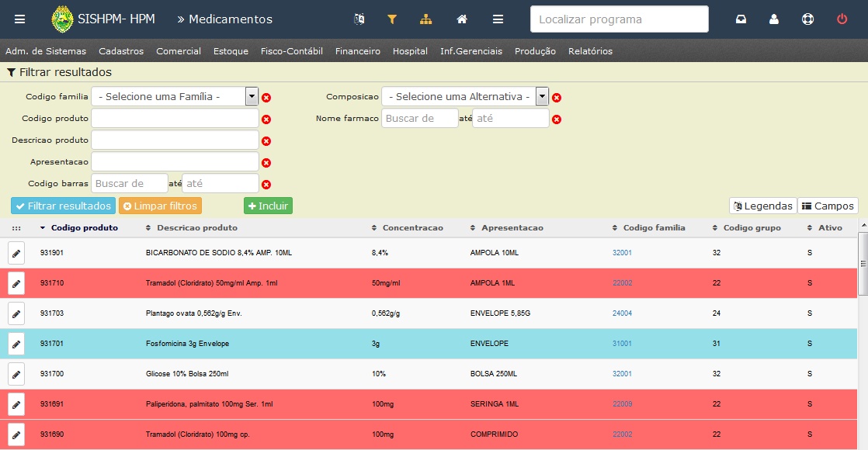
Task: Click the red power logout icon
Action: tap(842, 19)
